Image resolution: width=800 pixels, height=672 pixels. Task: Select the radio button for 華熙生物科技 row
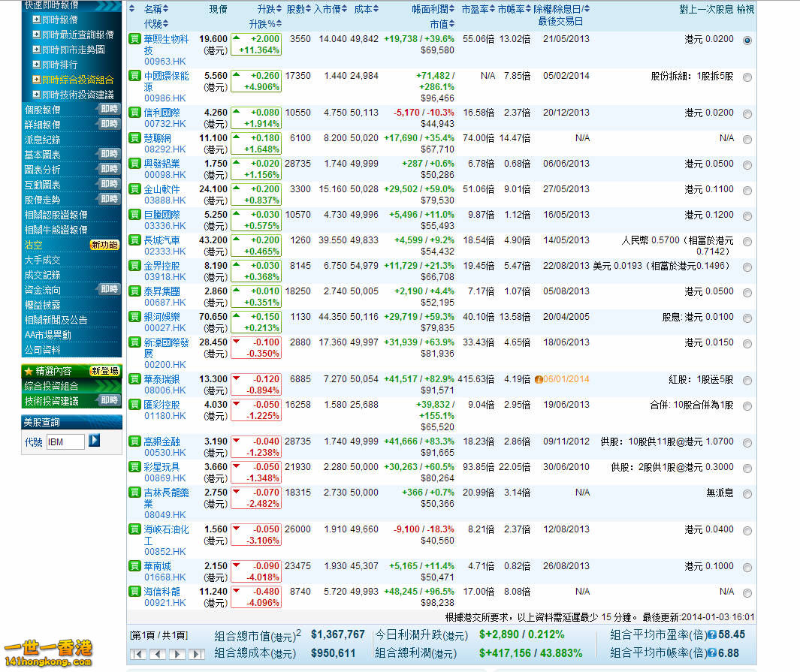coord(747,41)
